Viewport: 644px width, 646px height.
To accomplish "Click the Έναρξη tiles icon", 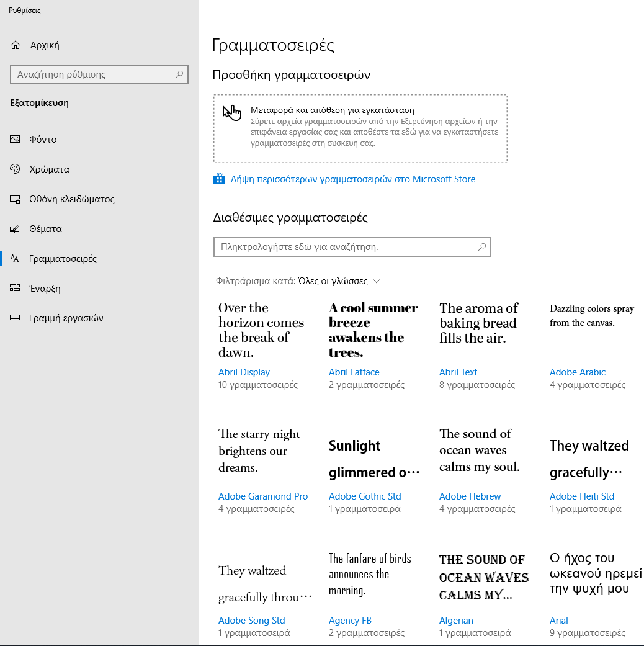I will click(15, 288).
